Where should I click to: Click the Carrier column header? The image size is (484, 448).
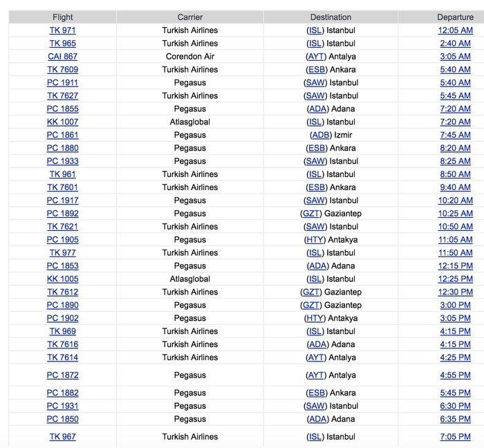pos(189,17)
